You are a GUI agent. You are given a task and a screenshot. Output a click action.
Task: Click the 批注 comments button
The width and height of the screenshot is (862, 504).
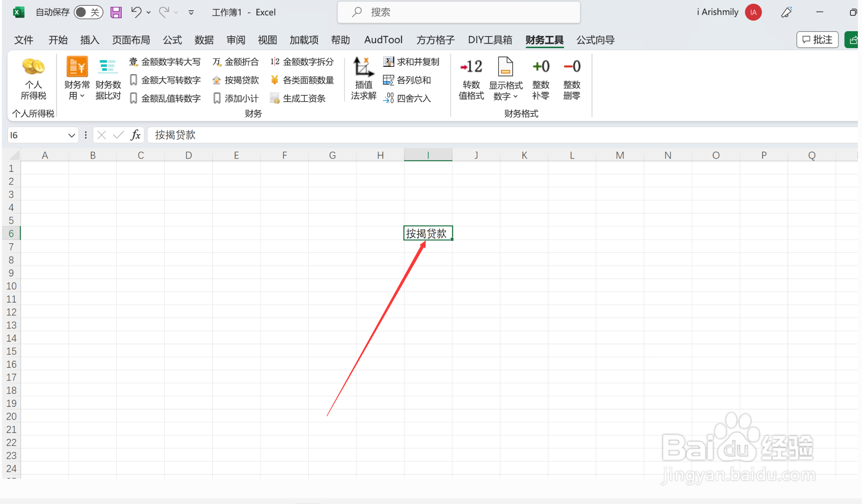pyautogui.click(x=817, y=40)
